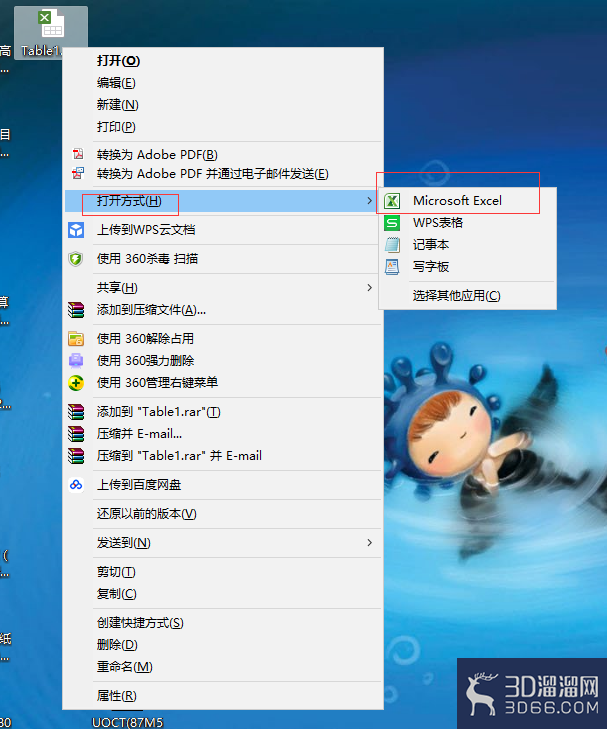
Task: Click the 360 解除占用 folder icon
Action: click(76, 338)
